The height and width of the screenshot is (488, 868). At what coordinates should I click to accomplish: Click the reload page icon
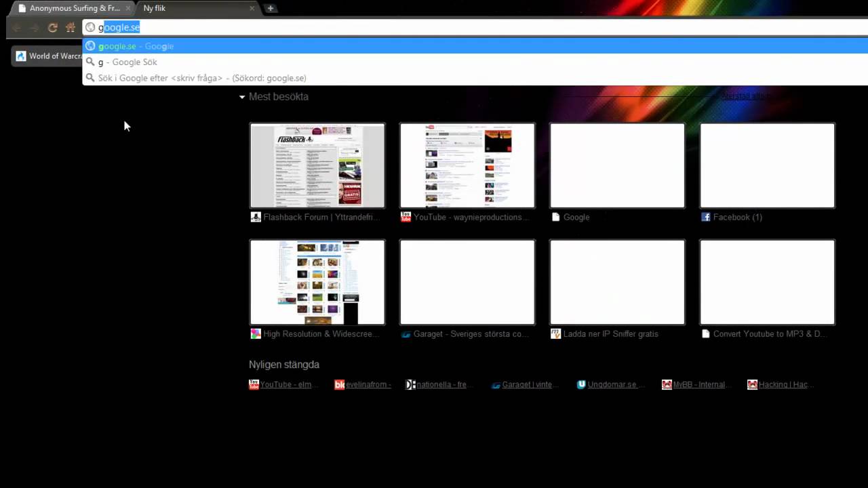coord(52,28)
